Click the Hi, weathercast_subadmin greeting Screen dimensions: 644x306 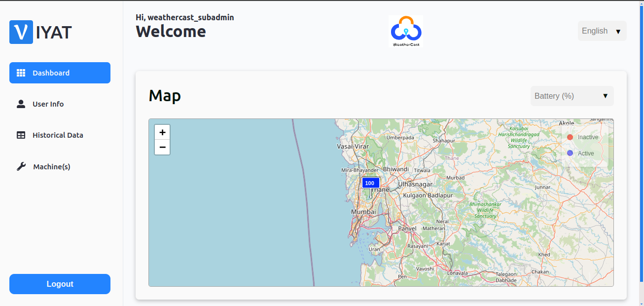(x=185, y=17)
